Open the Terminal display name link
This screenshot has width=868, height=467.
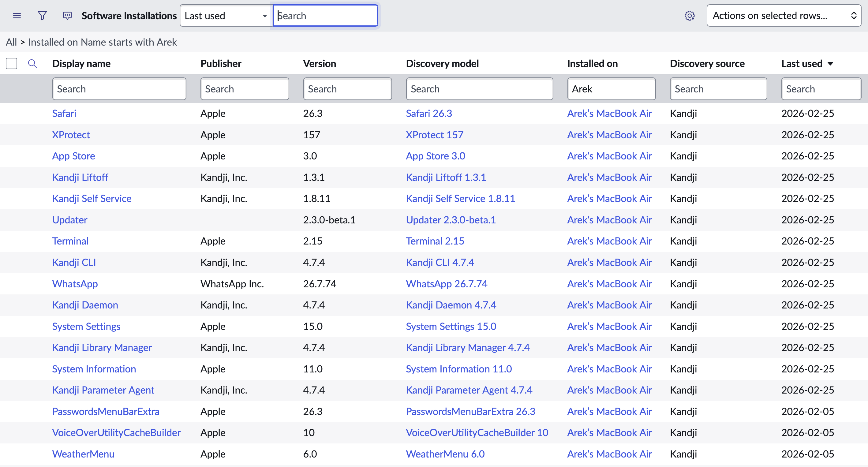click(70, 241)
